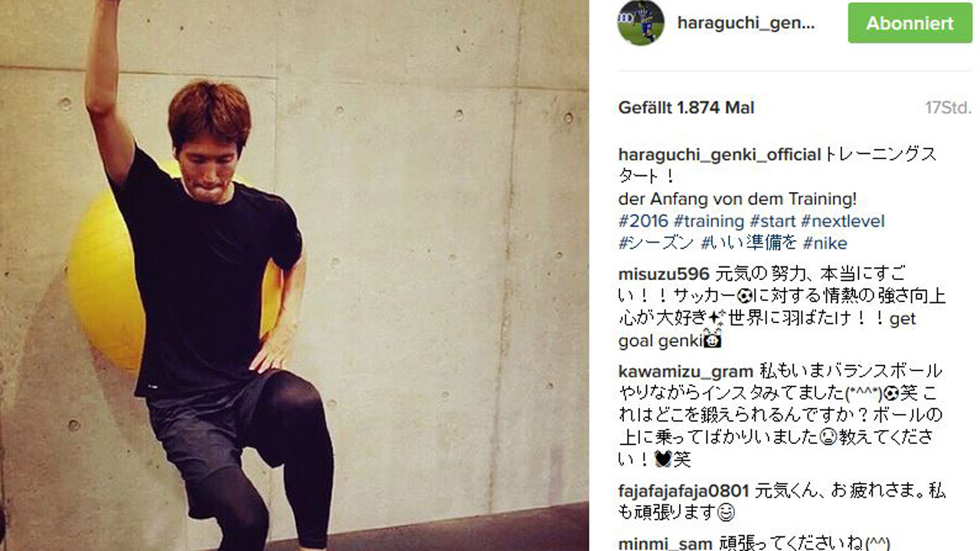Open the #2016 hashtag
980x551 pixels.
643,221
